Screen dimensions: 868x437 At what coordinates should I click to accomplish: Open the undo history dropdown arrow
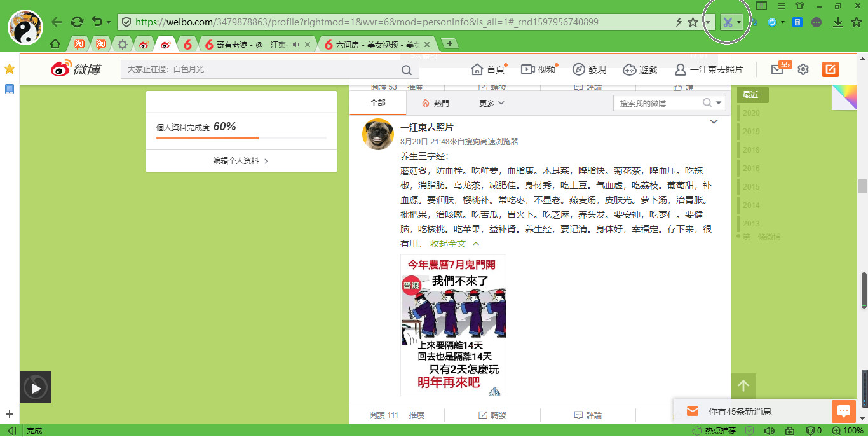click(109, 22)
